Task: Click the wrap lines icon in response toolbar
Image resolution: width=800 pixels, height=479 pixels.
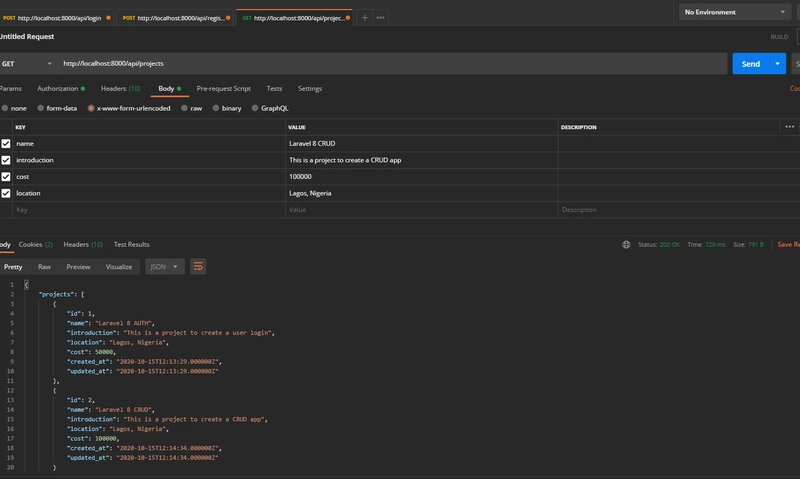Action: click(198, 266)
